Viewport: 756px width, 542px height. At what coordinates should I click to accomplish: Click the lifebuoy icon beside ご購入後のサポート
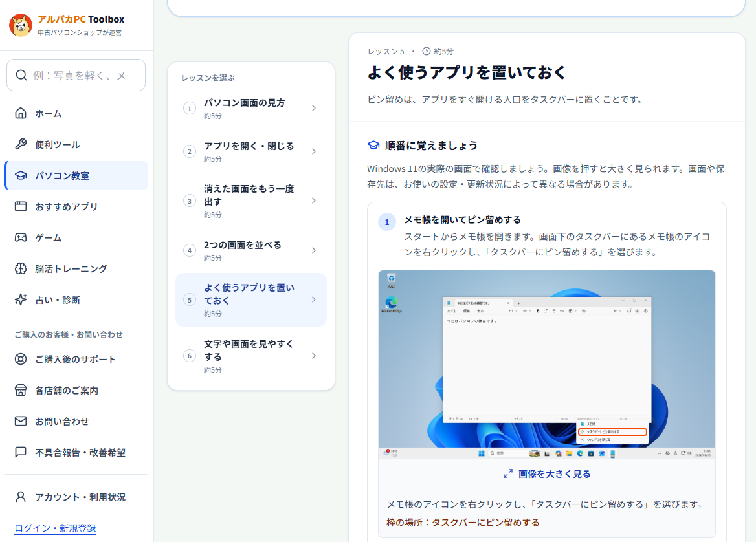click(x=21, y=360)
